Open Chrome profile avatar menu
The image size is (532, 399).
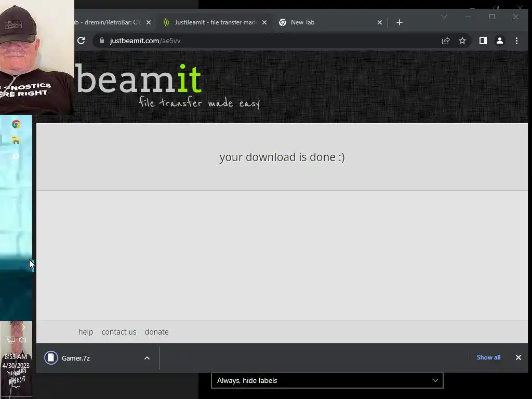pyautogui.click(x=499, y=41)
